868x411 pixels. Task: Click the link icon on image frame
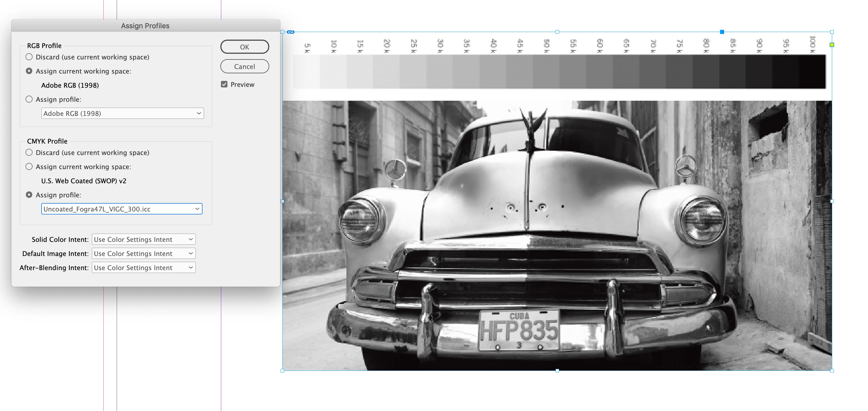pos(291,32)
